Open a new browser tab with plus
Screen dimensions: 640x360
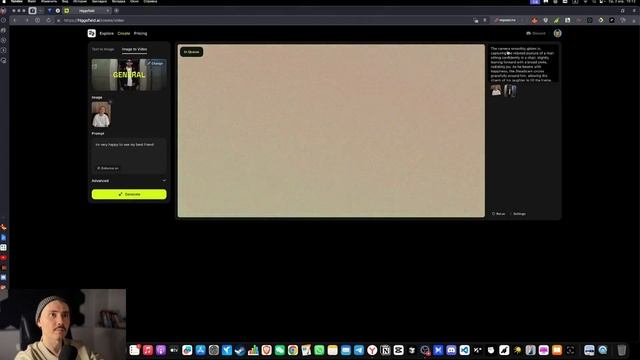pos(116,11)
